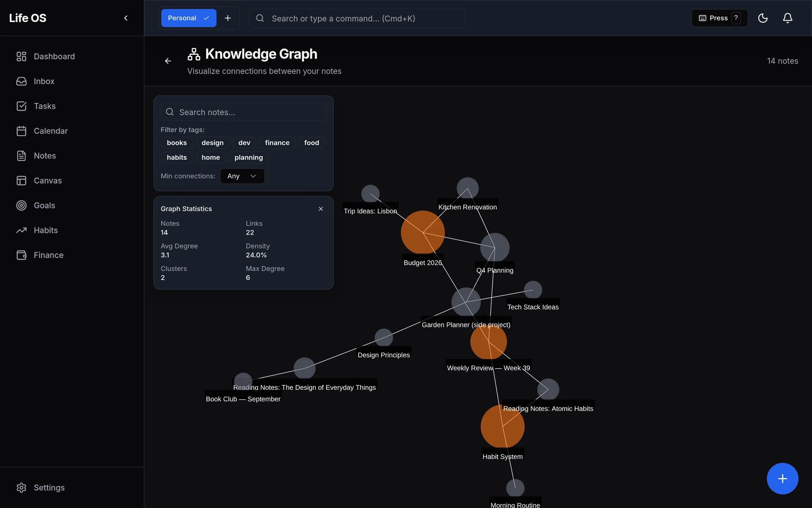812x508 pixels.
Task: Select the Weekly Review — Week 39 node
Action: coord(488,342)
